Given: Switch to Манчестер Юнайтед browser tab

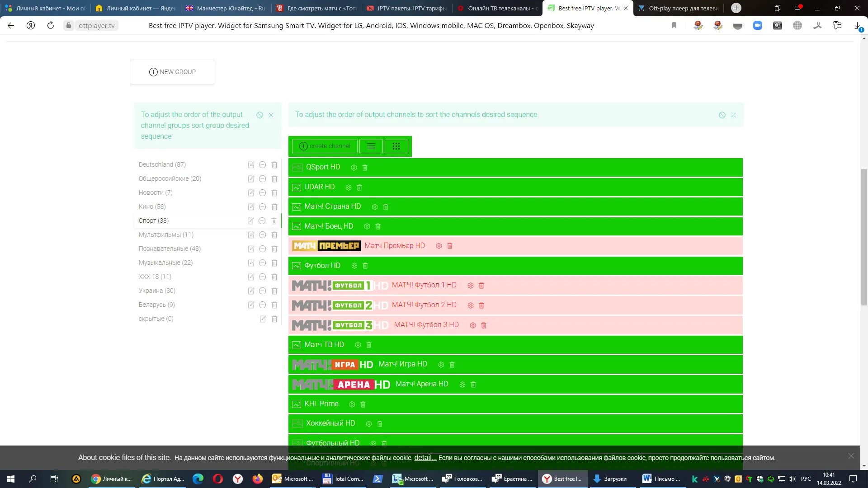Looking at the screenshot, I should coord(226,8).
